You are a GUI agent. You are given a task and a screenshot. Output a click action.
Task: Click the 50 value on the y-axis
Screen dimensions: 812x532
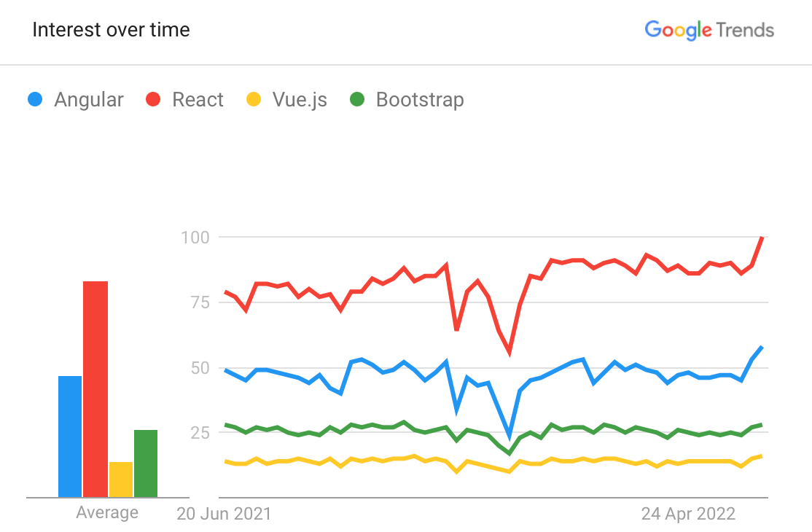200,367
